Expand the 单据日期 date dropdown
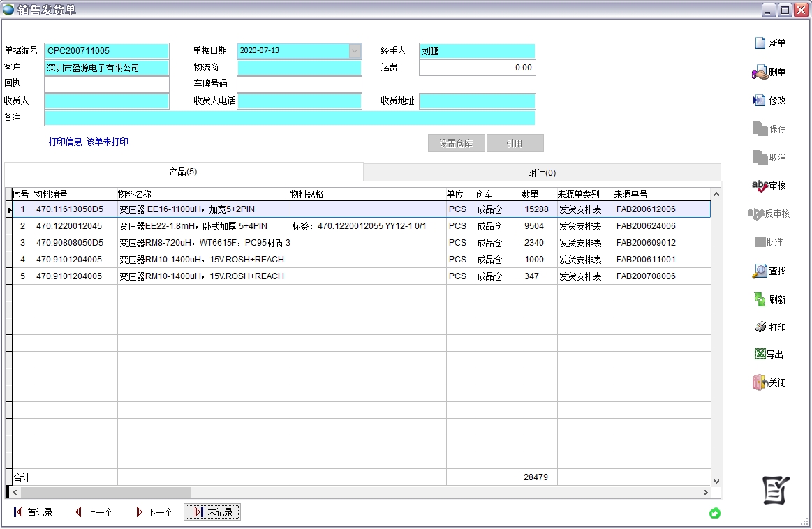 (x=355, y=51)
